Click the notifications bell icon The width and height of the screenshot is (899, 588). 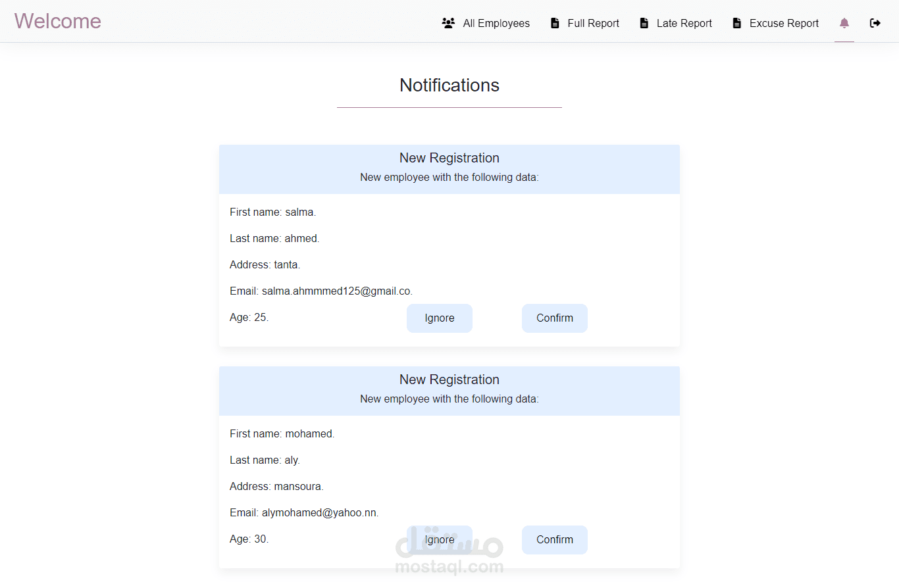844,23
